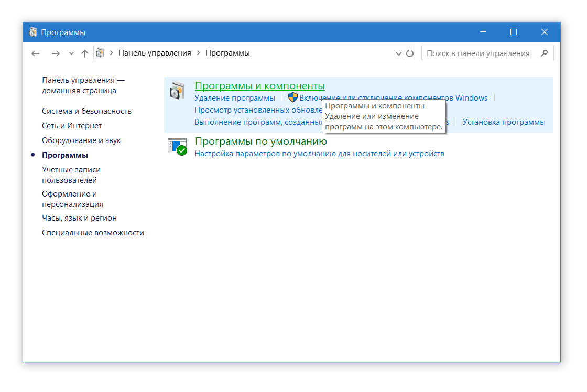Open Настройка параметров по умолчанию для носителей

(319, 154)
